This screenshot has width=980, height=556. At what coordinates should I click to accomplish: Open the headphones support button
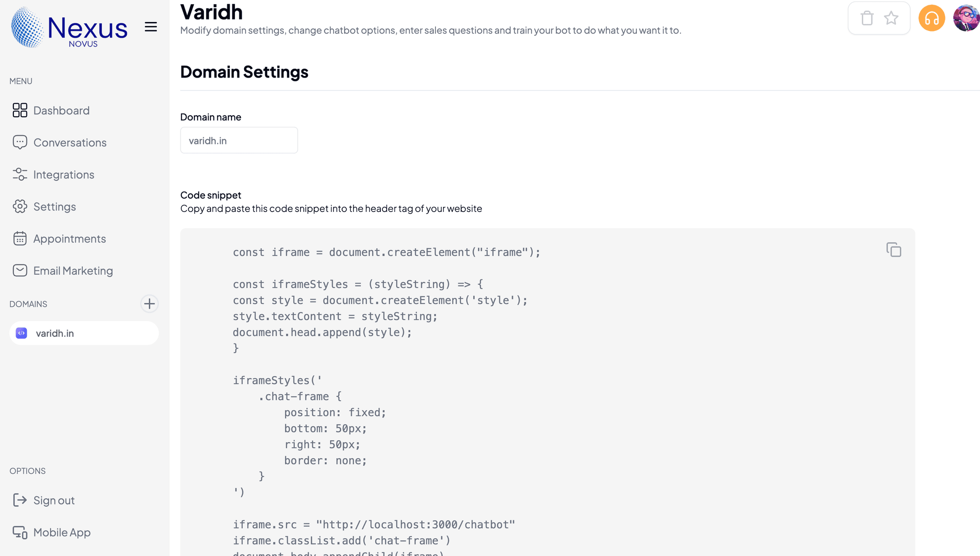pos(932,18)
